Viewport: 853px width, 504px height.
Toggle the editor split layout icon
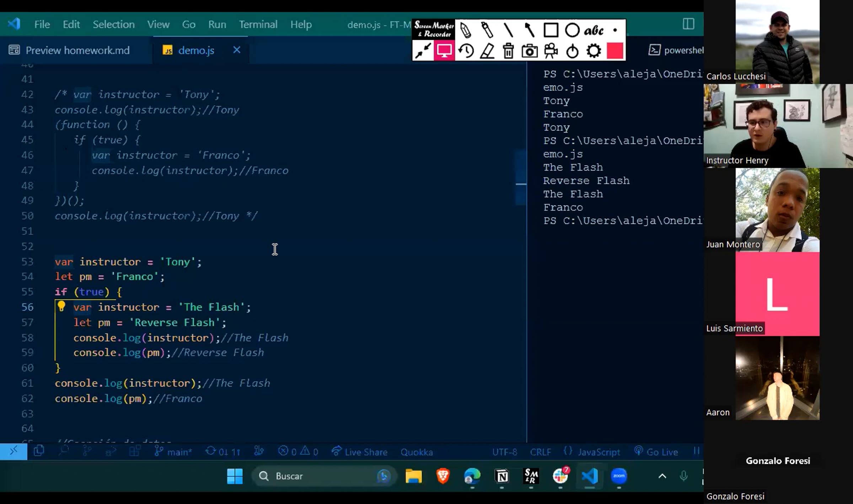pos(688,24)
